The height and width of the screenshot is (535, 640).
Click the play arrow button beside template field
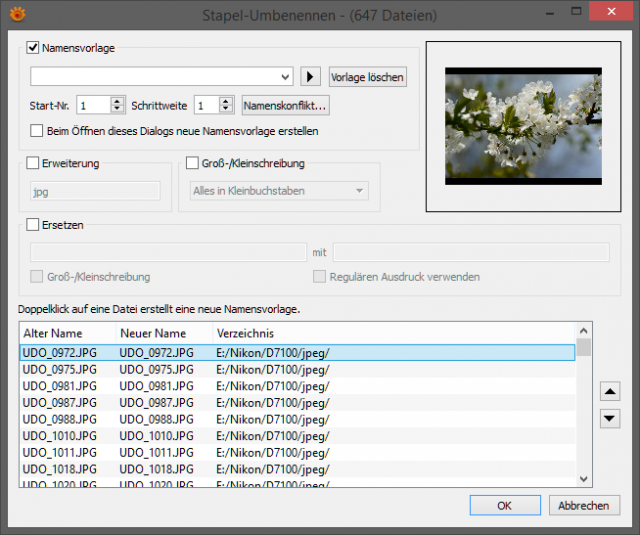[x=310, y=77]
